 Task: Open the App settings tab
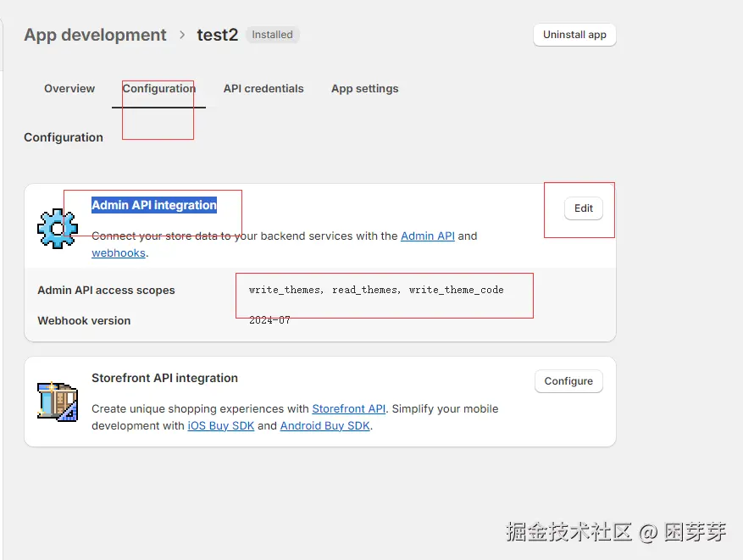tap(364, 89)
